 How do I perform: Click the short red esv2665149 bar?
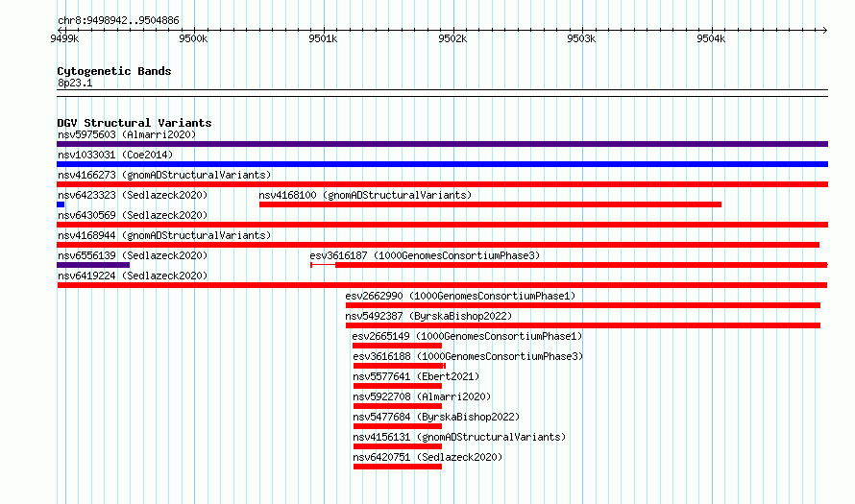(397, 346)
